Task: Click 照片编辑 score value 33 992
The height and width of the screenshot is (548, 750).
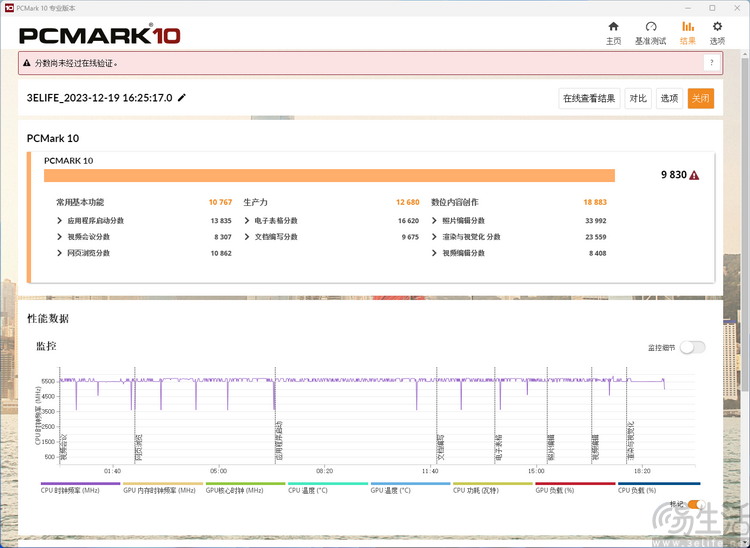Action: (x=596, y=220)
